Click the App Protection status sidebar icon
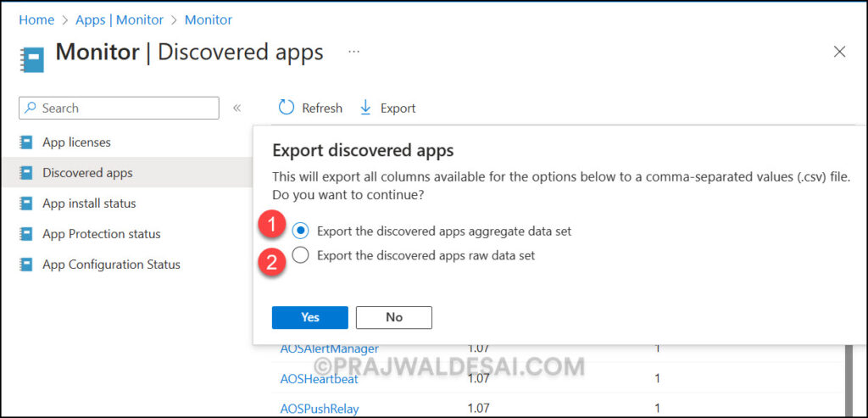868x418 pixels. click(26, 234)
